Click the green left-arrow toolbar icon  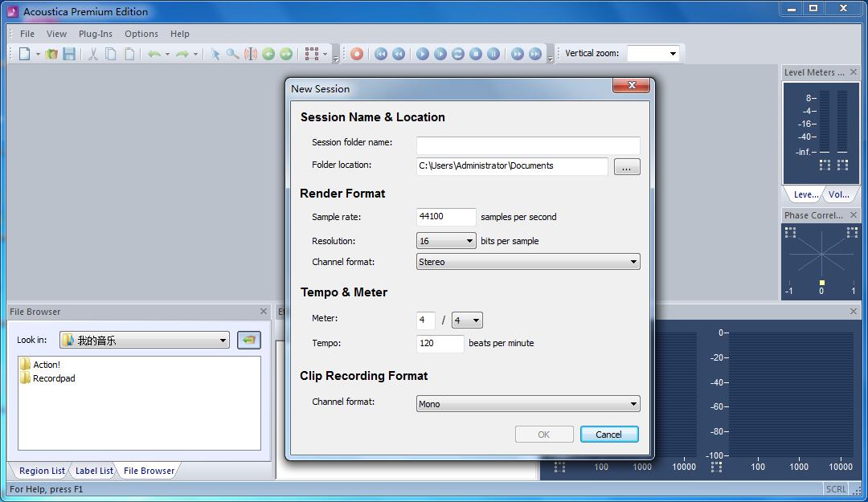tap(268, 54)
